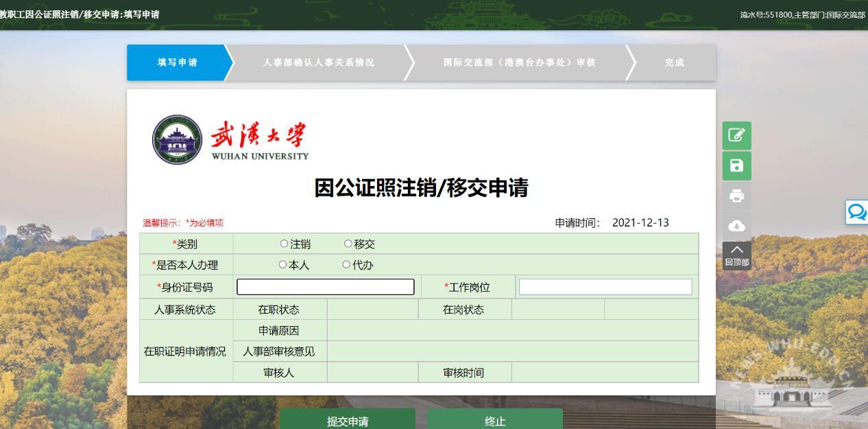Click the 完成 step tab
Viewport: 868px width, 429px height.
coord(674,62)
